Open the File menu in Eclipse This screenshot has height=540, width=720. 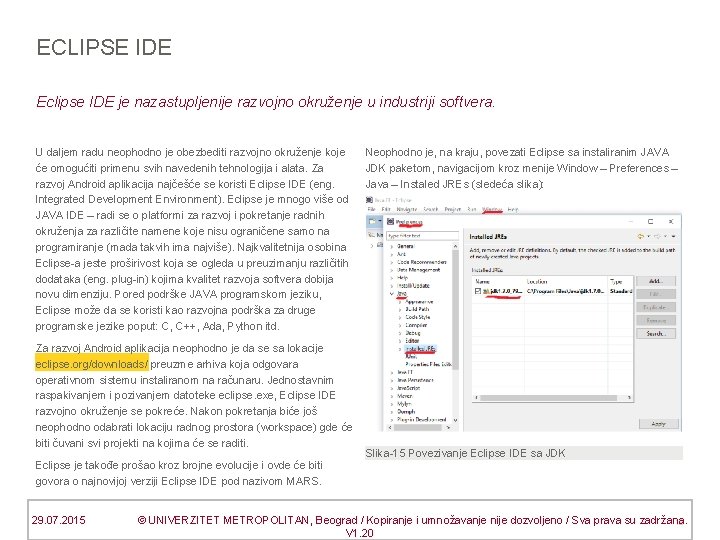coord(371,209)
